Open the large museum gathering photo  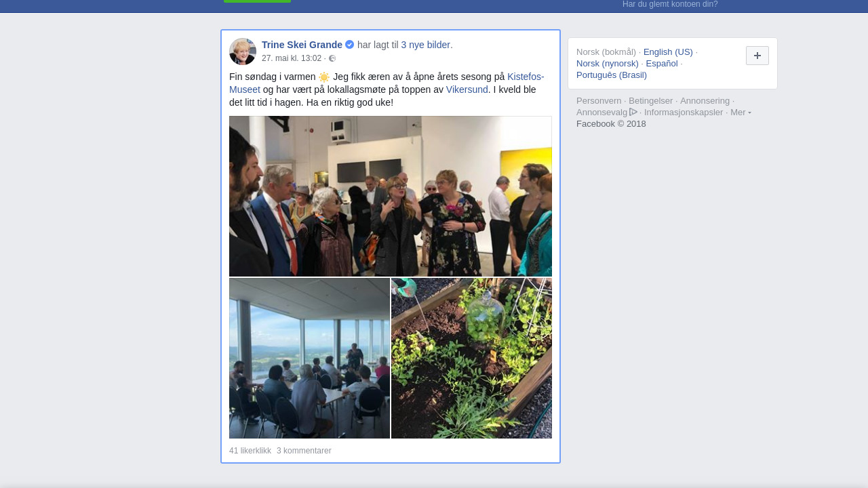tap(391, 196)
